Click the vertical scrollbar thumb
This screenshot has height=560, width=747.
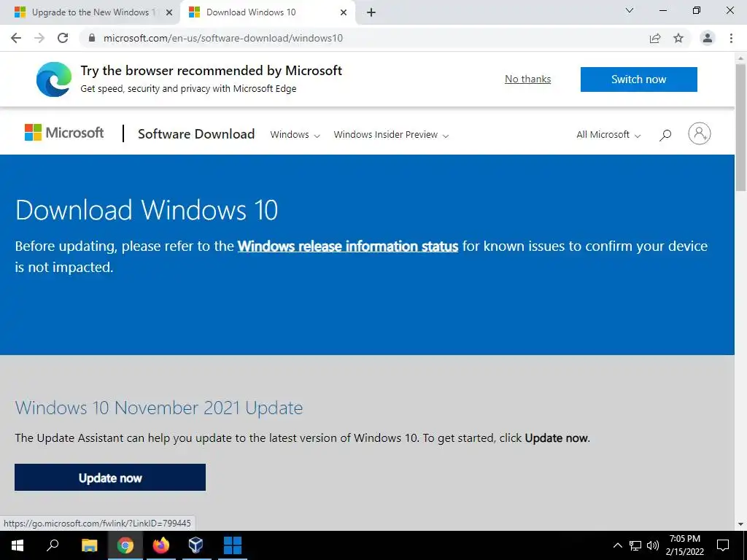[741, 126]
